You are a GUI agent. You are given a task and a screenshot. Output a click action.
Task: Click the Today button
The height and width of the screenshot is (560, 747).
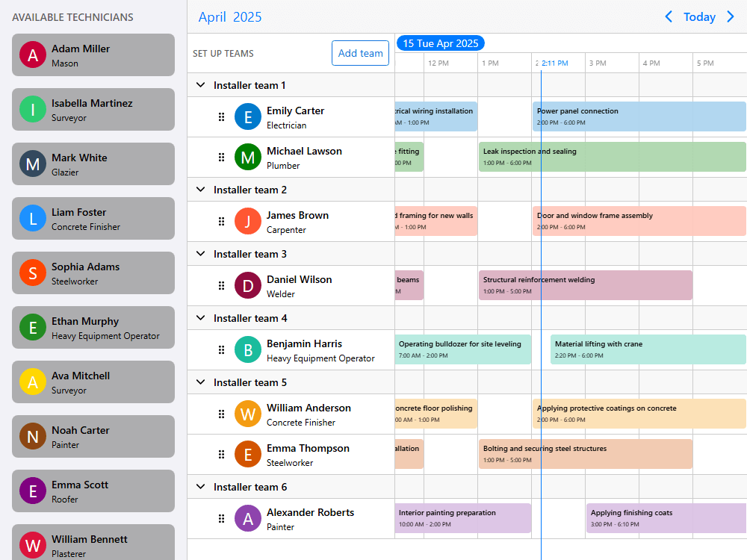tap(699, 16)
